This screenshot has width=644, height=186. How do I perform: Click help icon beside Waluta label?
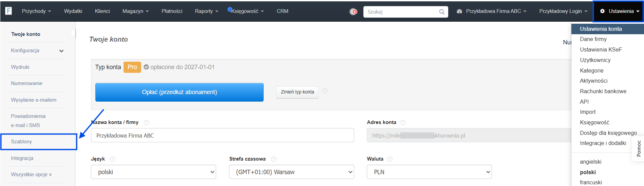pos(390,159)
